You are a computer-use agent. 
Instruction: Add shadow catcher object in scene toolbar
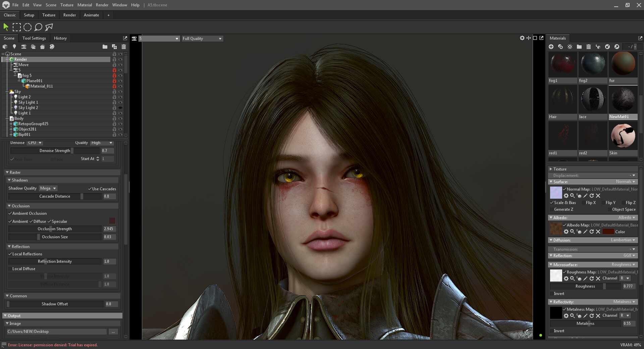(43, 47)
